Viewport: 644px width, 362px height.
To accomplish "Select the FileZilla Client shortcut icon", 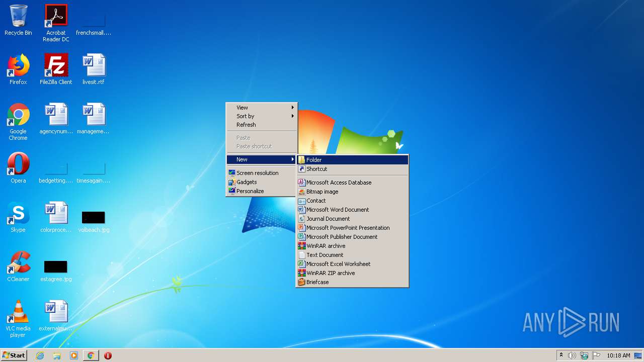I will (x=56, y=69).
